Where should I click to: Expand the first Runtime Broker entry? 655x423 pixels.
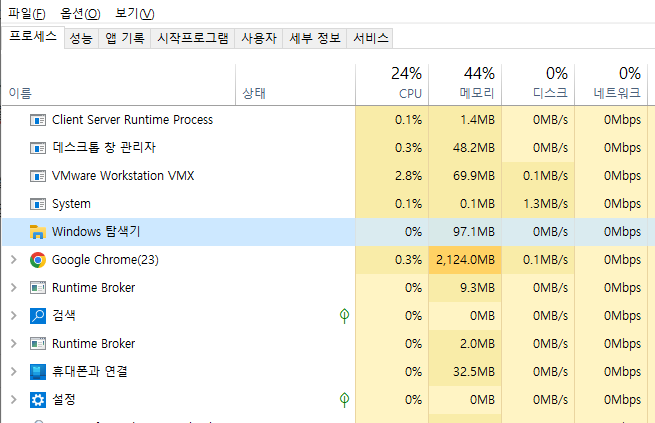tap(13, 288)
